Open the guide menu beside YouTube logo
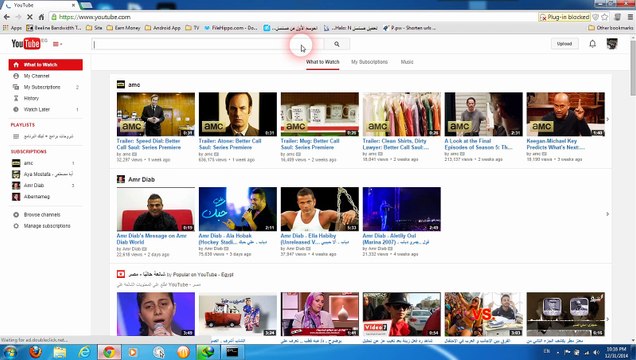Image resolution: width=636 pixels, height=360 pixels. (x=57, y=44)
